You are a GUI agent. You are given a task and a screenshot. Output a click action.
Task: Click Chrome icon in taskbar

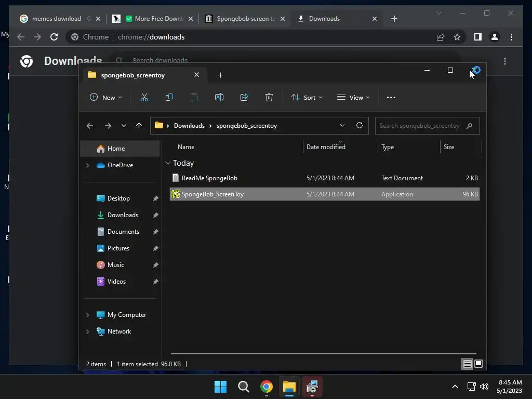[x=267, y=387]
